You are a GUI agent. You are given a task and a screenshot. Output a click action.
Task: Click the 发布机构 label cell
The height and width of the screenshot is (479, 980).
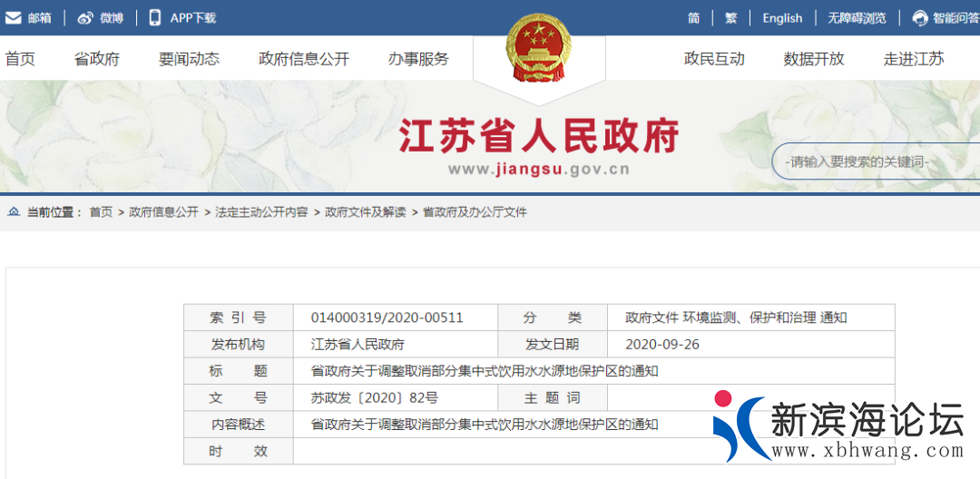238,344
